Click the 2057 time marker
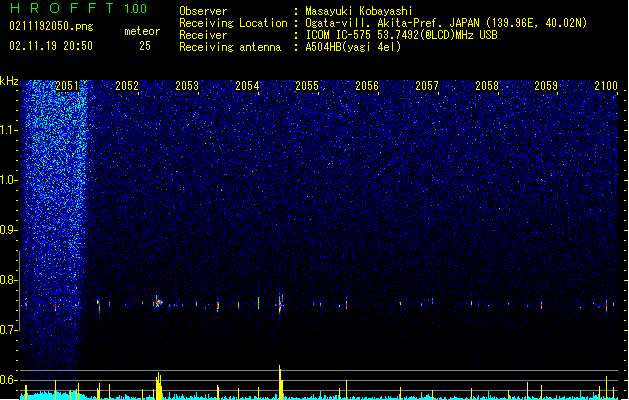Viewport: 629px width, 400px height. 427,86
